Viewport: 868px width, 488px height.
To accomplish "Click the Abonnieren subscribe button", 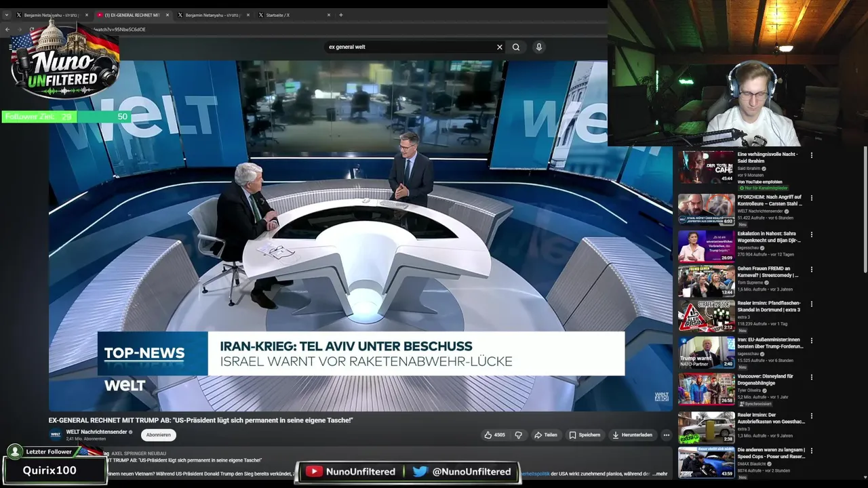I will (x=159, y=435).
